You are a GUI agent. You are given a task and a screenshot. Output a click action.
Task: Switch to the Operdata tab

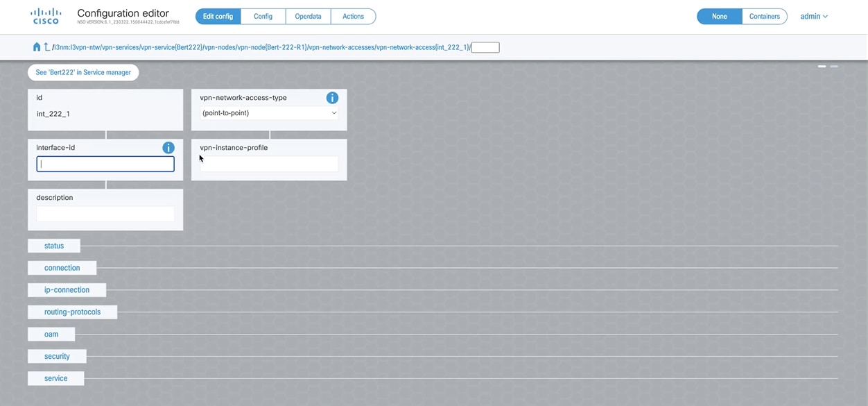pos(308,16)
